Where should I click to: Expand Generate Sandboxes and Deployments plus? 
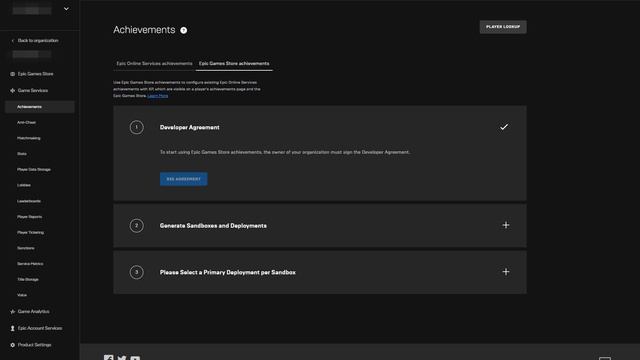pyautogui.click(x=506, y=225)
